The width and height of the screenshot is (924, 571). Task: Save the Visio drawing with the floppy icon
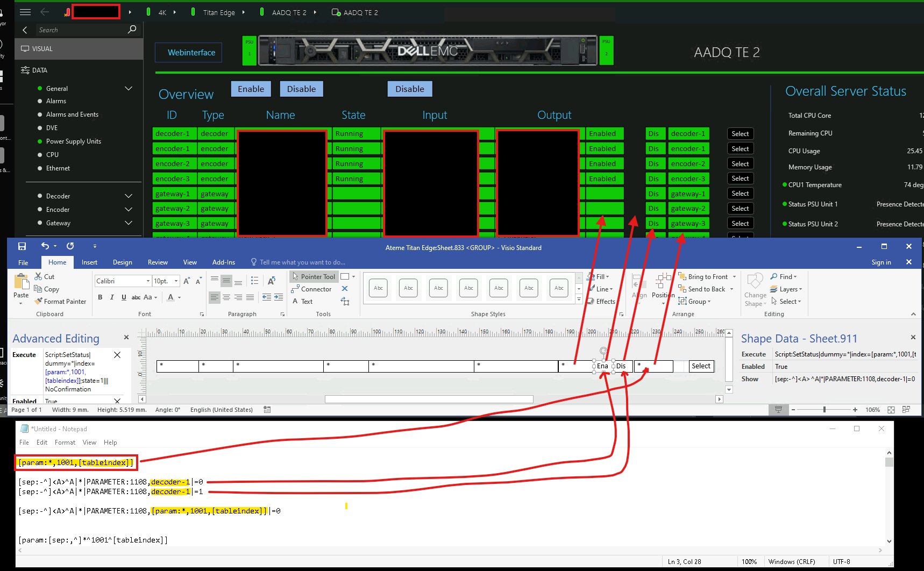click(22, 246)
